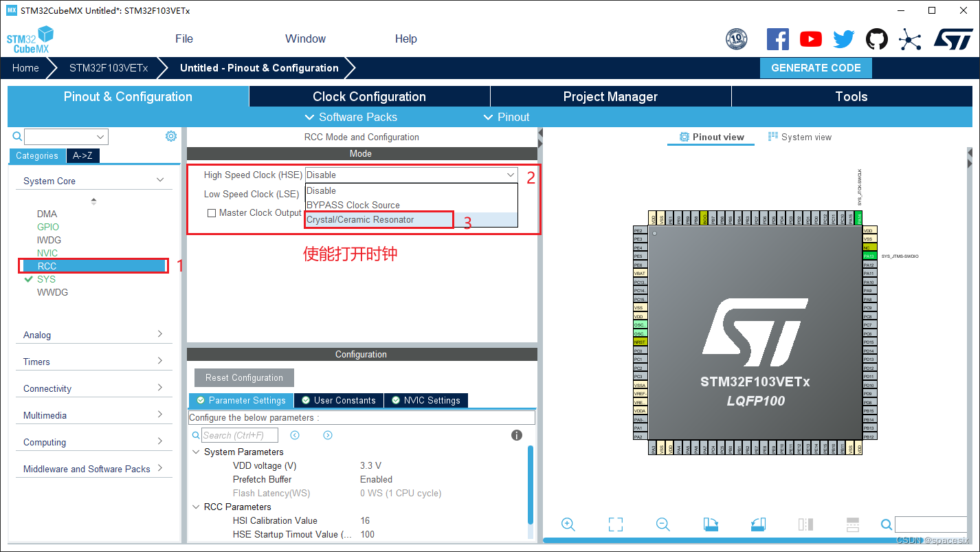Image resolution: width=980 pixels, height=552 pixels.
Task: Rotate the chip counter-clockwise
Action: (758, 525)
